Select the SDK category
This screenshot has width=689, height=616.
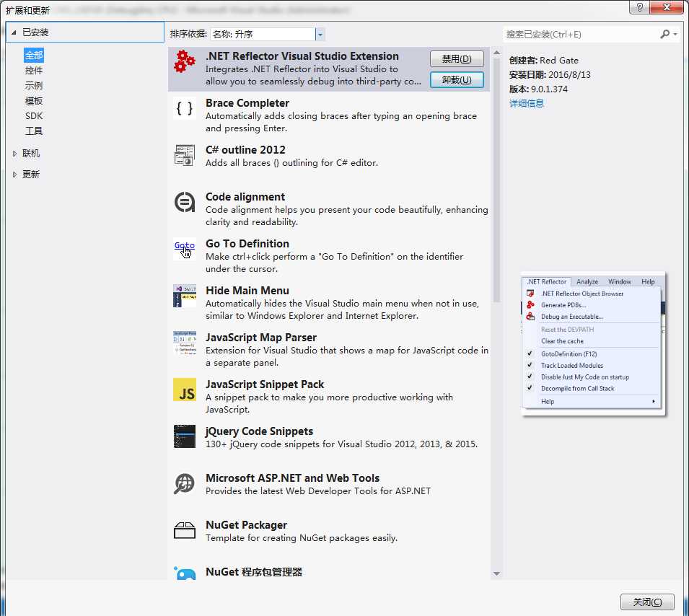coord(34,116)
